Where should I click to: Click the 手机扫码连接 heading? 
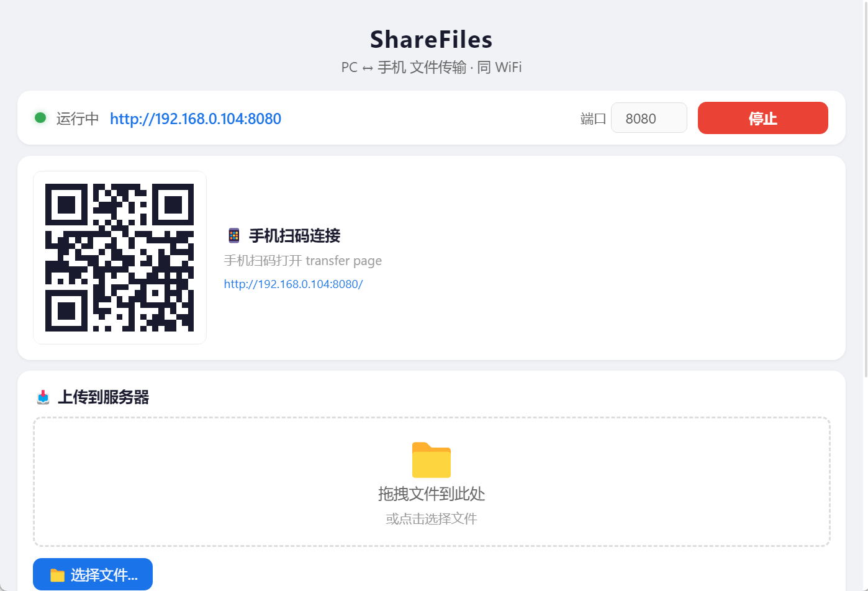click(x=295, y=236)
